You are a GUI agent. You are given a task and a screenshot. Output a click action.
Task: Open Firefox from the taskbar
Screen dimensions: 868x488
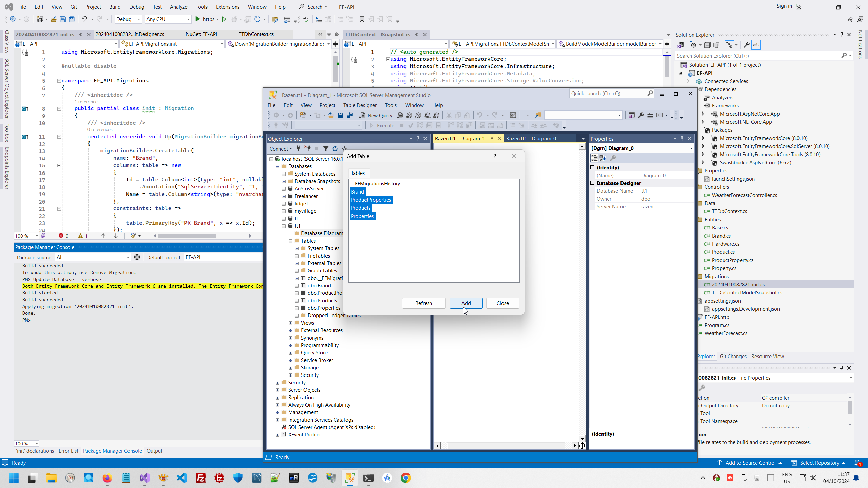click(x=107, y=478)
